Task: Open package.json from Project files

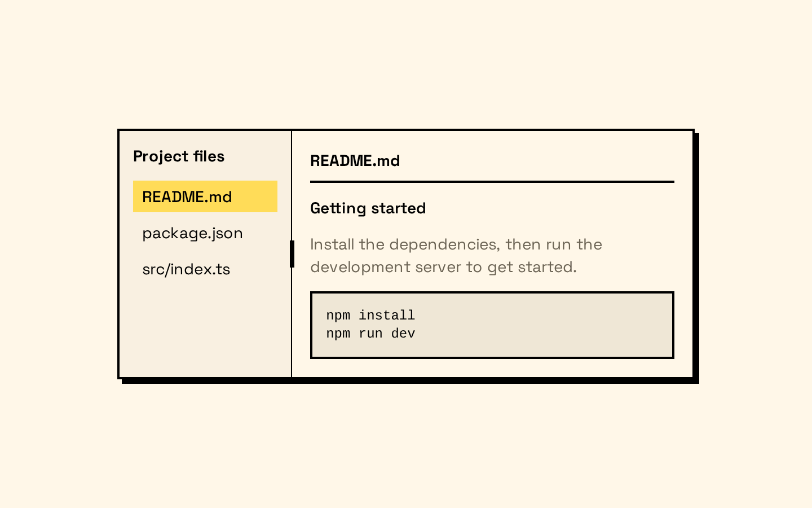Action: (x=205, y=233)
